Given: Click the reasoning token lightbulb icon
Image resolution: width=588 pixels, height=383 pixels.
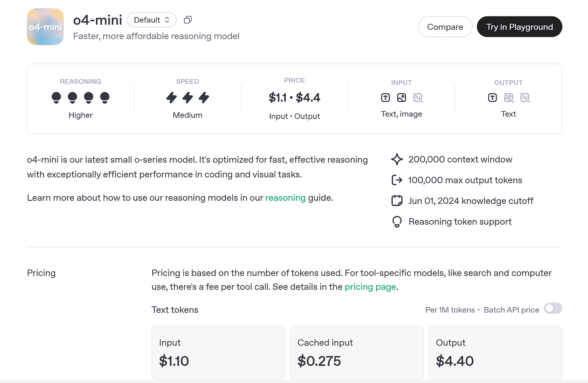Looking at the screenshot, I should click(397, 222).
